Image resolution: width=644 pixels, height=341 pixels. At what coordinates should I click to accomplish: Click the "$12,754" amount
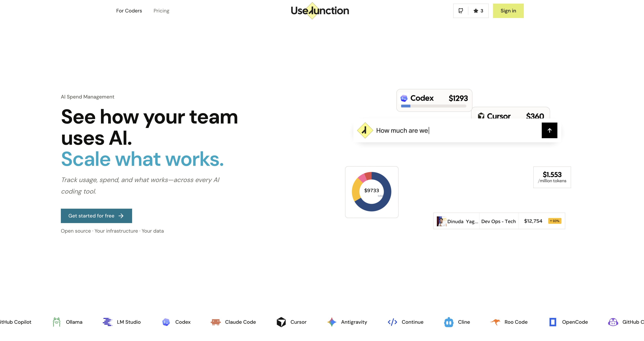(x=533, y=221)
